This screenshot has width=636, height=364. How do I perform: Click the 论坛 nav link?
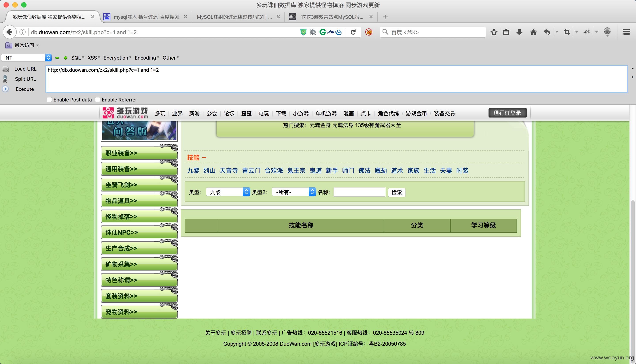[x=229, y=113]
